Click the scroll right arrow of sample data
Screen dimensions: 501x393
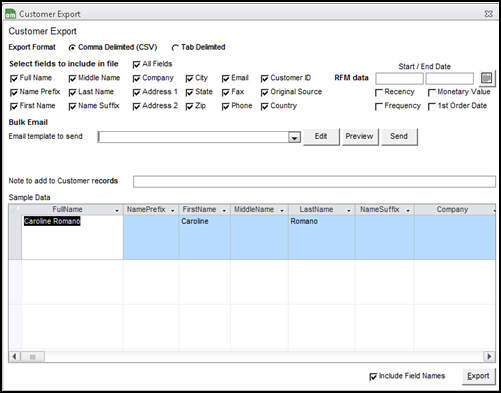[x=489, y=357]
